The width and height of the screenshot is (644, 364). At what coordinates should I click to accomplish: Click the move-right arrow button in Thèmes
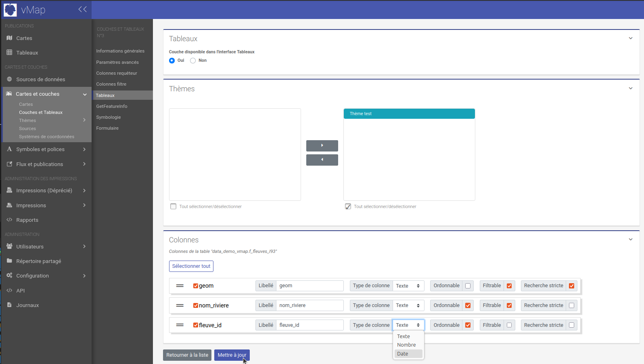click(322, 145)
